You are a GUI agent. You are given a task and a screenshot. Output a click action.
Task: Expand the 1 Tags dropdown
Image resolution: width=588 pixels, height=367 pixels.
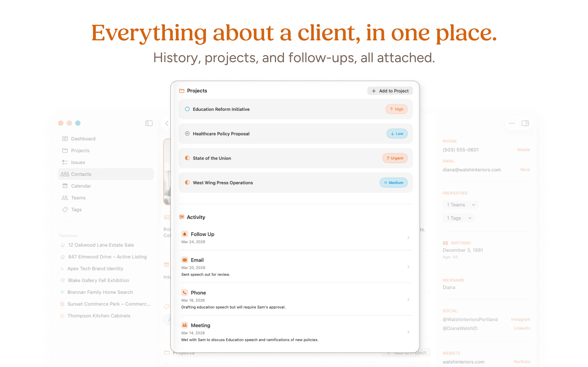[x=458, y=218]
